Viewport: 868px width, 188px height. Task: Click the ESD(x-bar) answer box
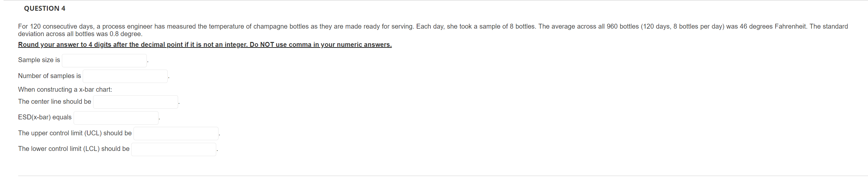coord(116,118)
